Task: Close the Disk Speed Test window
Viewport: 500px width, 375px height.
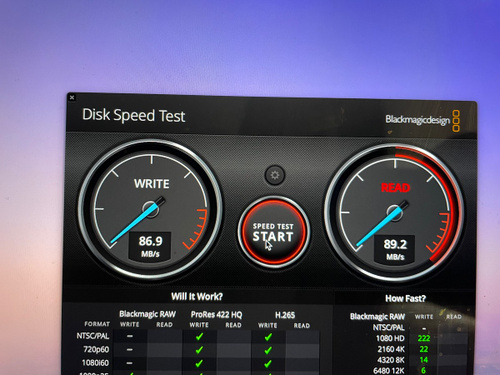Action: point(72,97)
